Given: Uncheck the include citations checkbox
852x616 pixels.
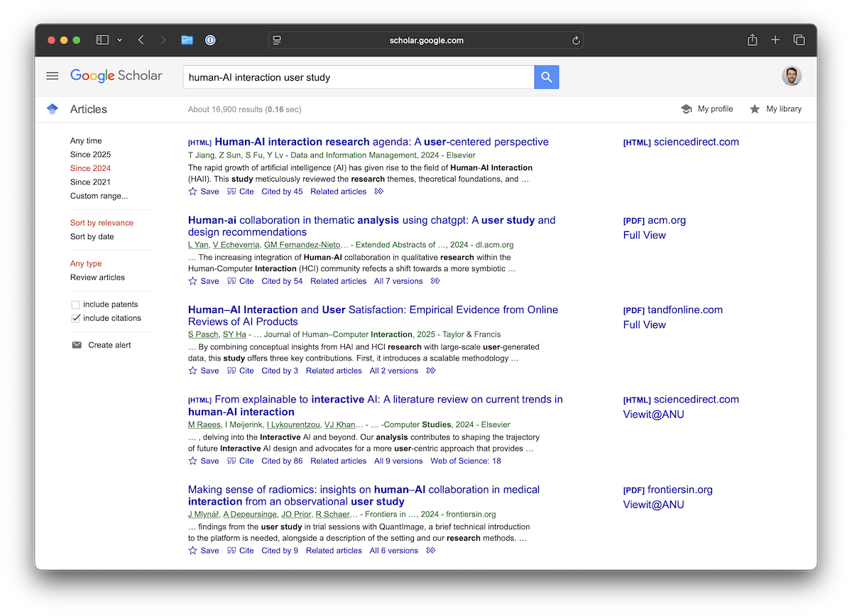Looking at the screenshot, I should tap(75, 318).
